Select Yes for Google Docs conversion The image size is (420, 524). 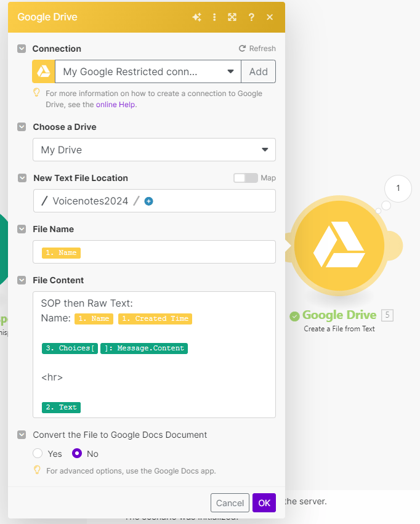click(x=38, y=453)
